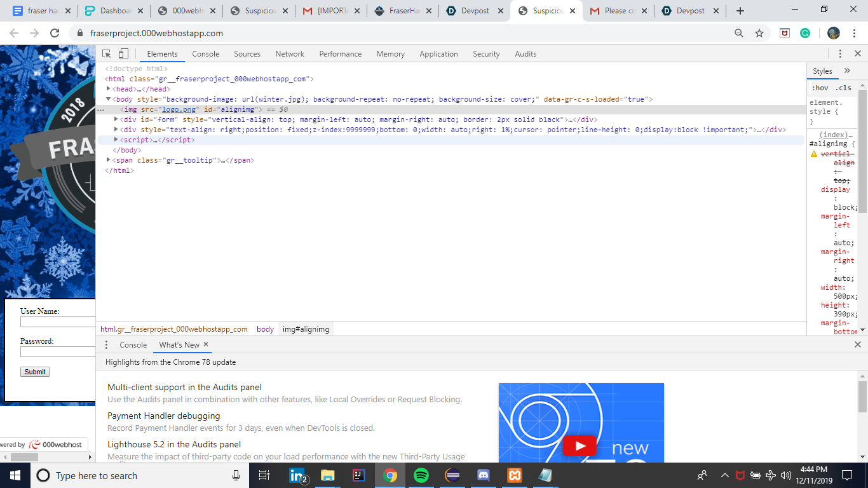Toggle the .cls class editor button

click(x=843, y=88)
